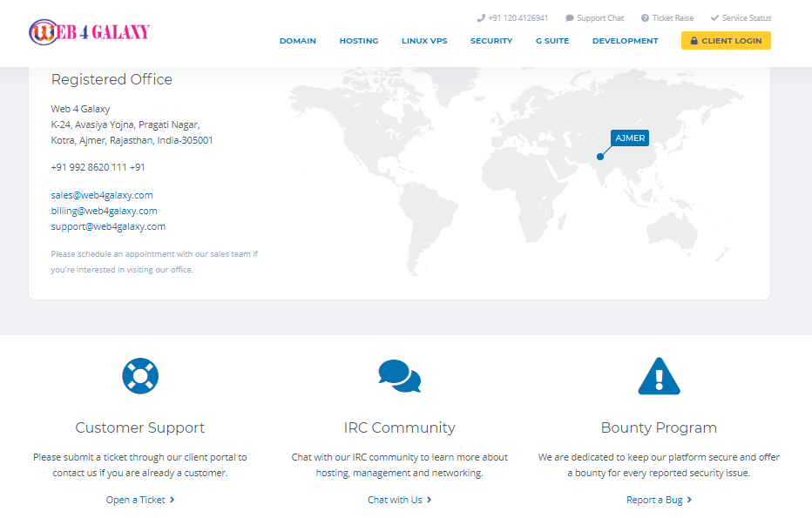Click the IRC Community chat bubbles icon
The image size is (812, 518).
tap(400, 376)
